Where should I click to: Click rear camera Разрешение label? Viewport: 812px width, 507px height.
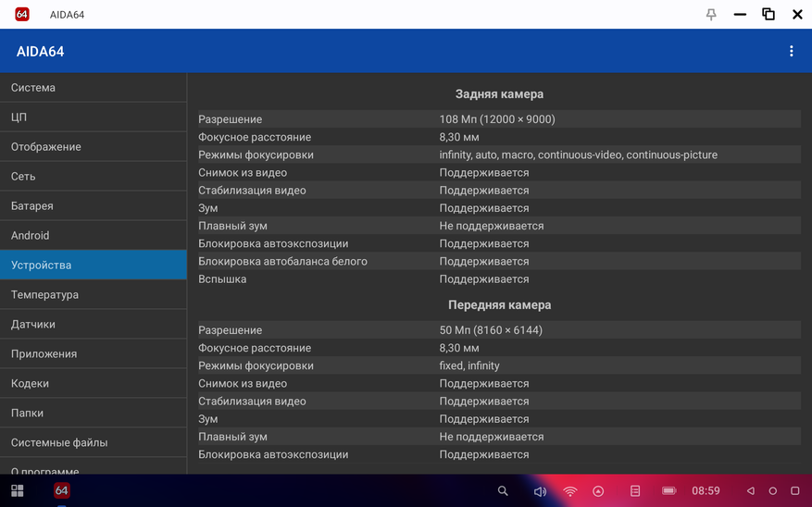click(x=230, y=119)
